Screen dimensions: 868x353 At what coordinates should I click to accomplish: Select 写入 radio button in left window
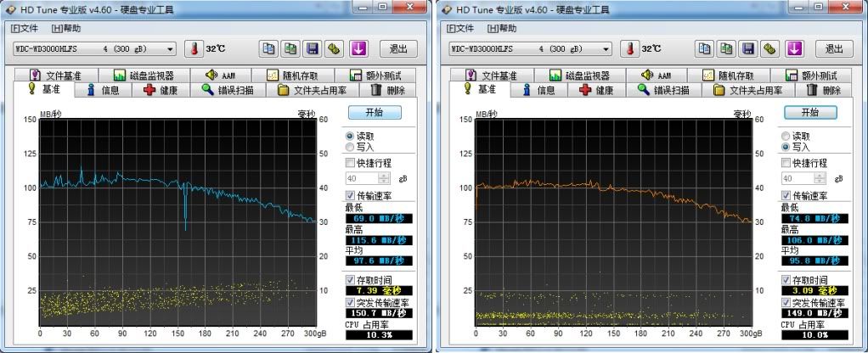coord(350,147)
